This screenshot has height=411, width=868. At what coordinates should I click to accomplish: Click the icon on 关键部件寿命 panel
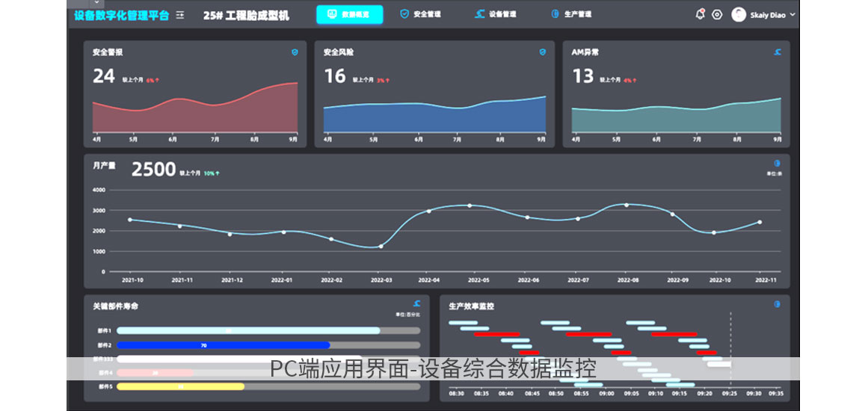click(416, 304)
